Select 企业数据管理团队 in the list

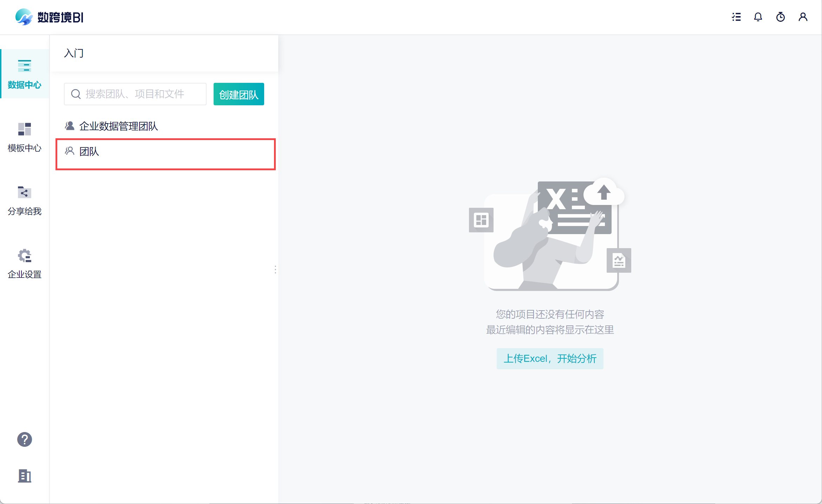tap(118, 126)
